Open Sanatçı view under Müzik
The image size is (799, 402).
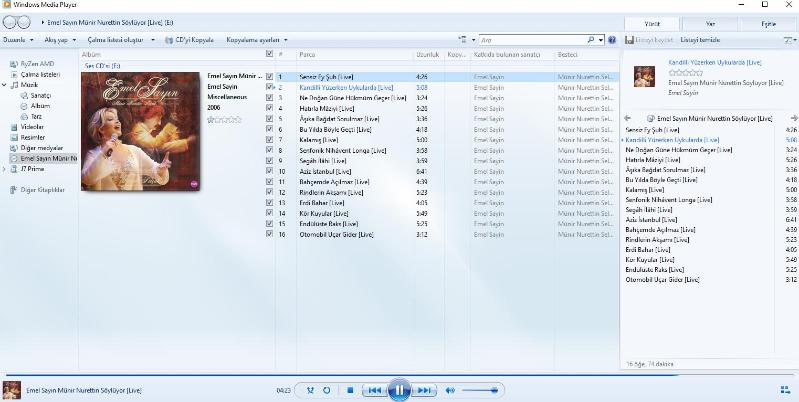pos(36,95)
